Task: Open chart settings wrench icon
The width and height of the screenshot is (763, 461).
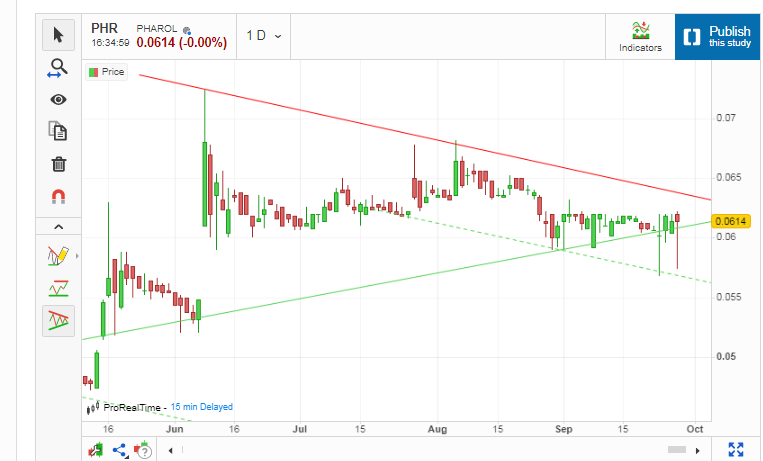Action: (x=95, y=450)
